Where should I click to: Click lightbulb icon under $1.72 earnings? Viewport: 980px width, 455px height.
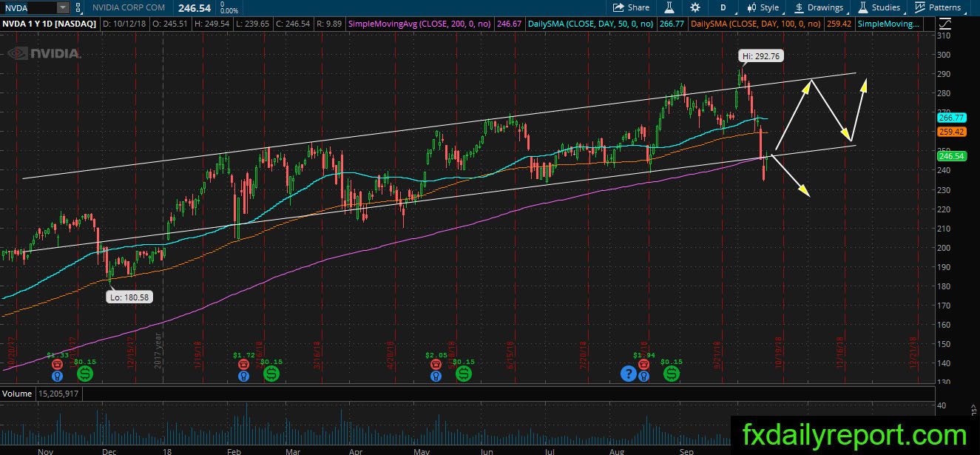coord(243,375)
